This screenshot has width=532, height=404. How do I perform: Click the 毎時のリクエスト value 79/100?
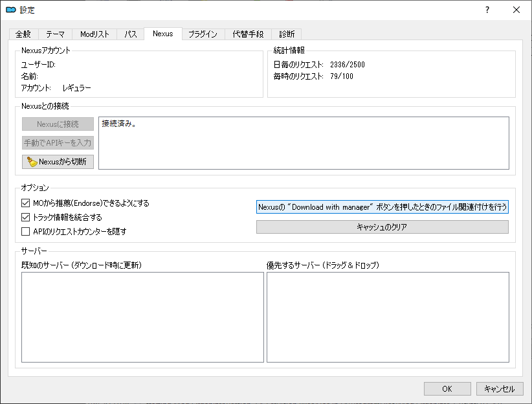pyautogui.click(x=342, y=76)
